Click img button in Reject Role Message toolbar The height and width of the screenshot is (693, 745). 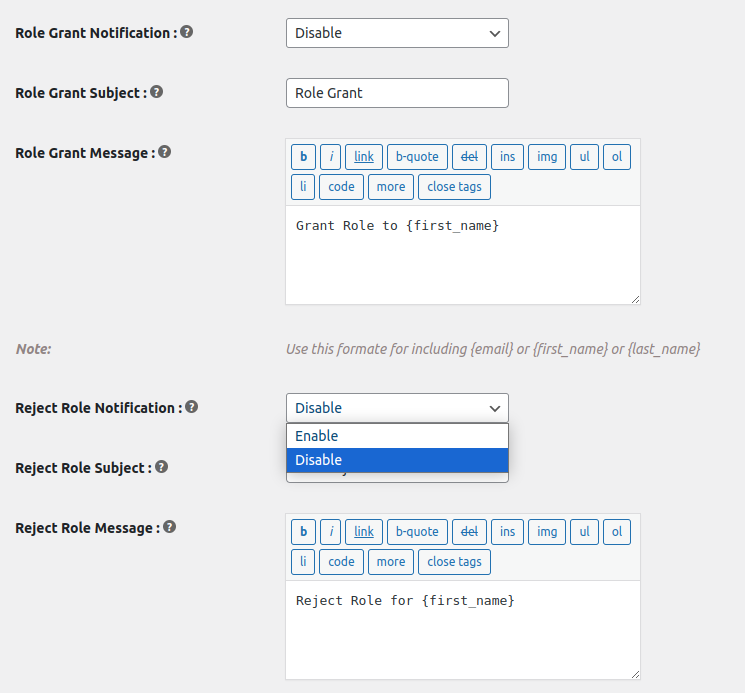[x=547, y=532]
